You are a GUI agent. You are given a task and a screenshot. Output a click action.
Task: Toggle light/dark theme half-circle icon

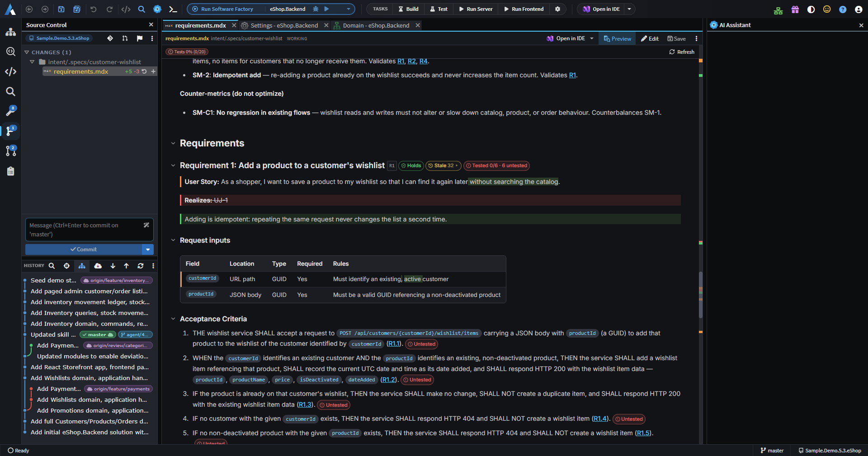click(x=811, y=9)
